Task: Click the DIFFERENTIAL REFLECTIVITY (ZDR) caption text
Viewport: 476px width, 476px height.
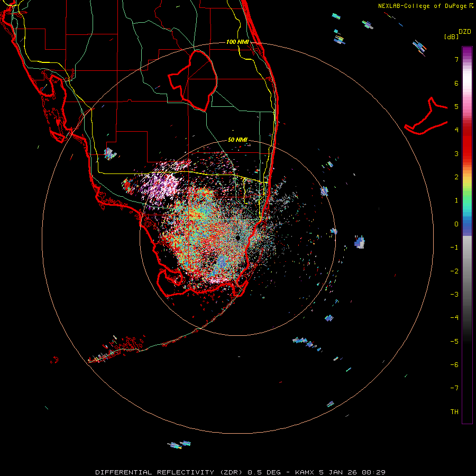Action: (x=170, y=472)
